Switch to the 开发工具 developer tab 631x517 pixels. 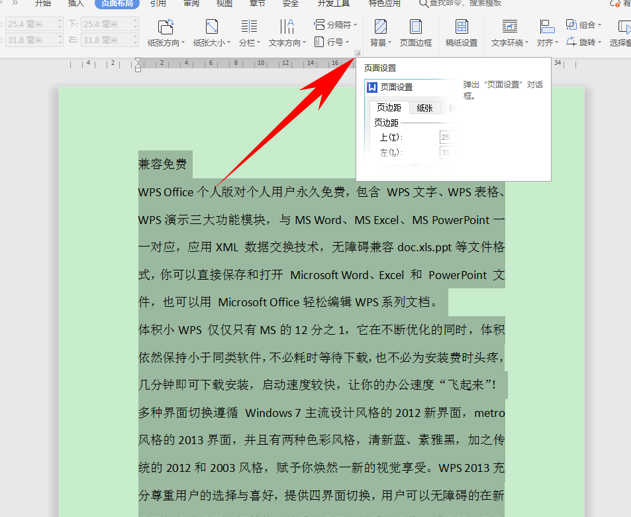pyautogui.click(x=333, y=4)
